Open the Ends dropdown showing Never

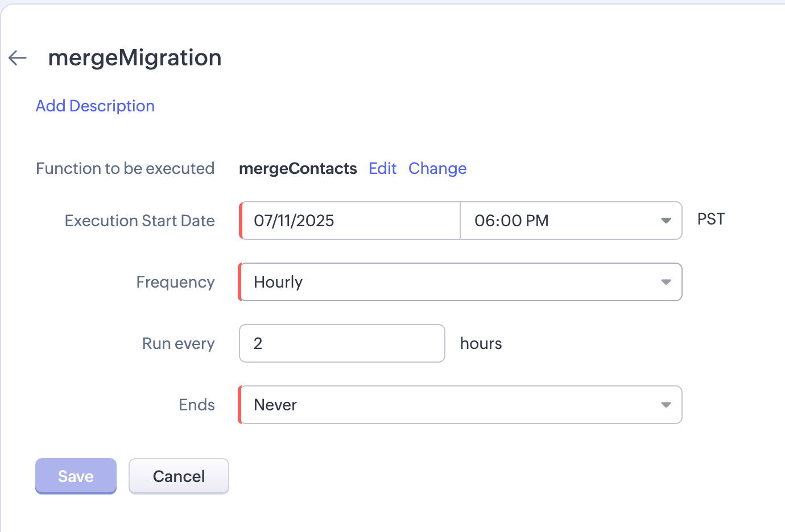460,405
